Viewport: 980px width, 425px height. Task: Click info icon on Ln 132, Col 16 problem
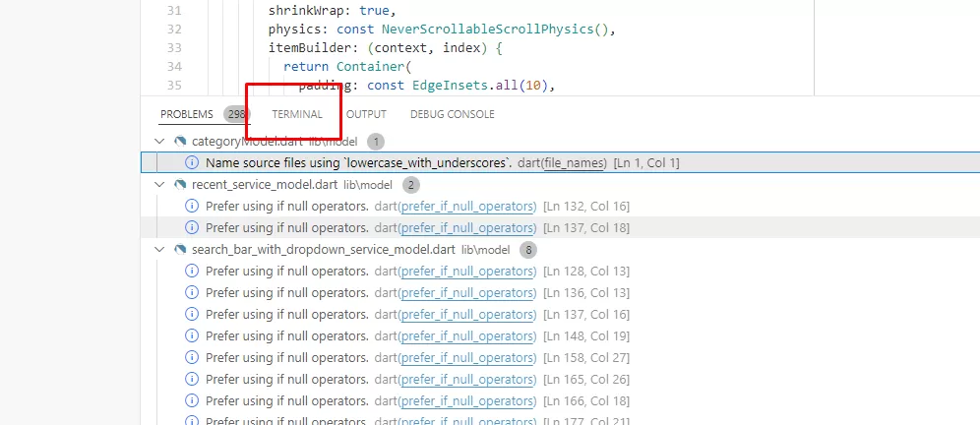(x=192, y=207)
